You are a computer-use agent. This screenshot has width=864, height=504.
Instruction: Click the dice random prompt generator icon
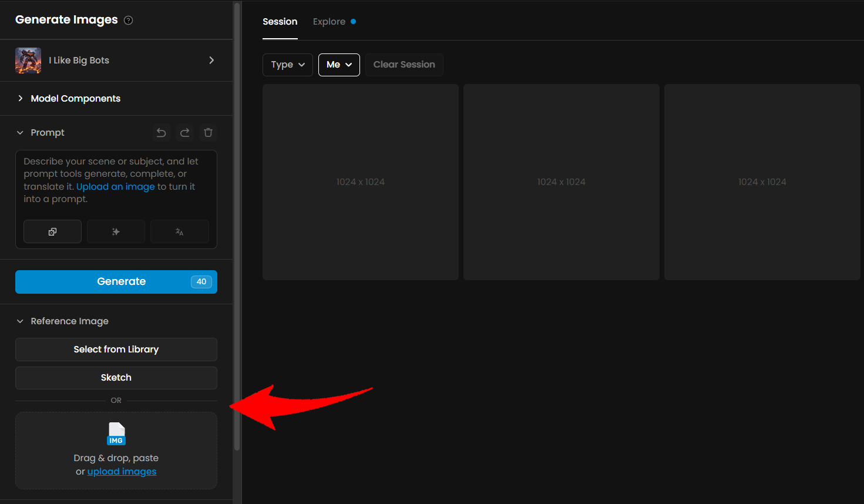point(52,231)
